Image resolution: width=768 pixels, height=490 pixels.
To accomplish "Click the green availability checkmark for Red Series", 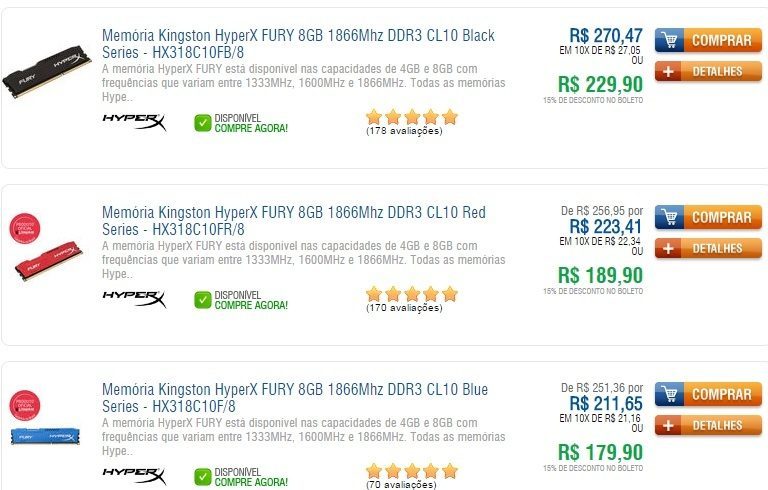I will 202,300.
